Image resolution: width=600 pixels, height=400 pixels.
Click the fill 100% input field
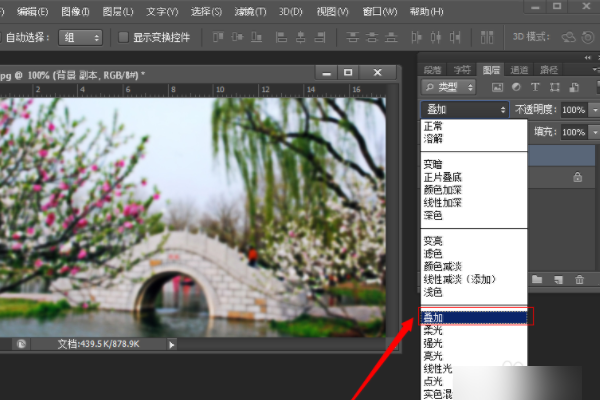tap(573, 132)
